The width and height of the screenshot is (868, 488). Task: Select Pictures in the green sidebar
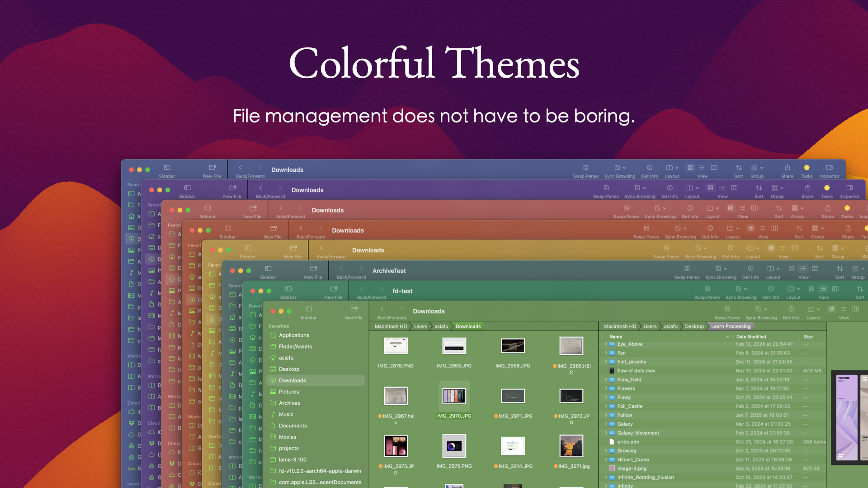pyautogui.click(x=288, y=392)
